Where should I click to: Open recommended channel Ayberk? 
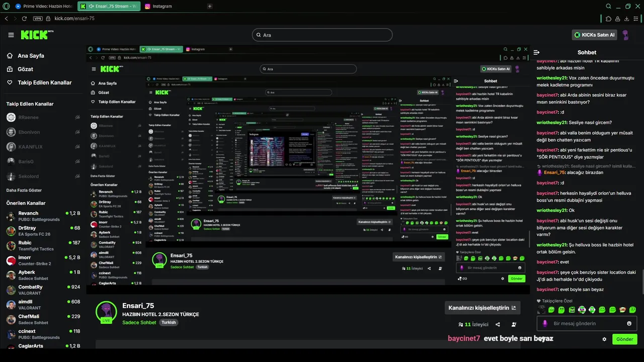42,275
